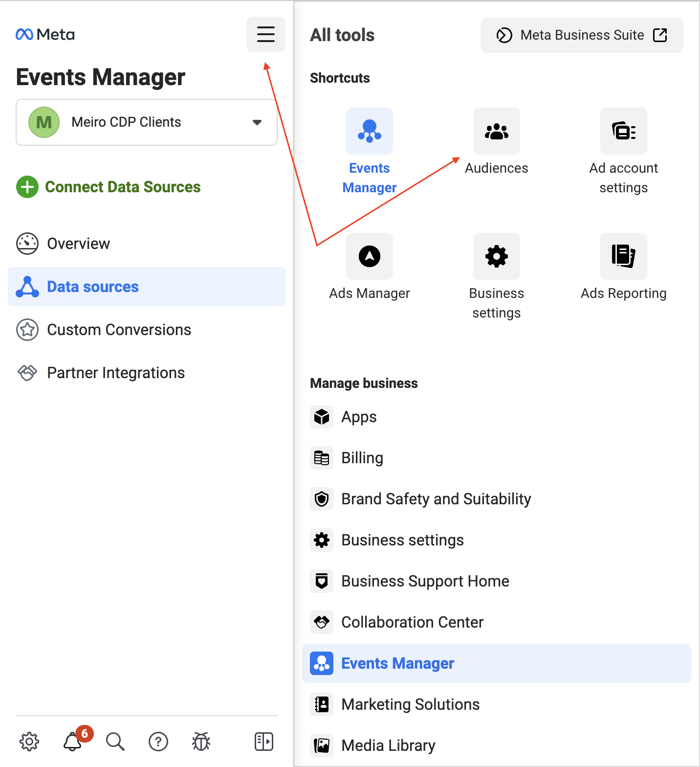Select Data sources in the sidebar
The image size is (700, 767).
147,287
